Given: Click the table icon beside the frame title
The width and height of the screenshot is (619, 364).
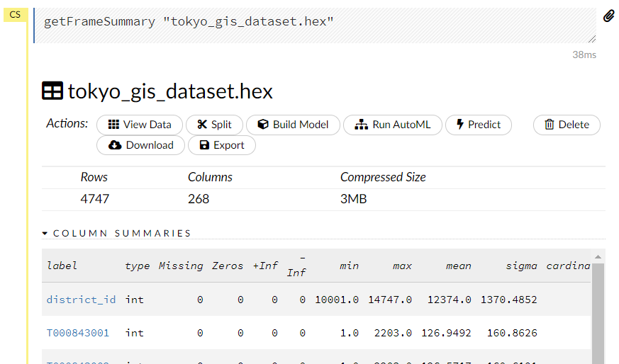Looking at the screenshot, I should (52, 91).
